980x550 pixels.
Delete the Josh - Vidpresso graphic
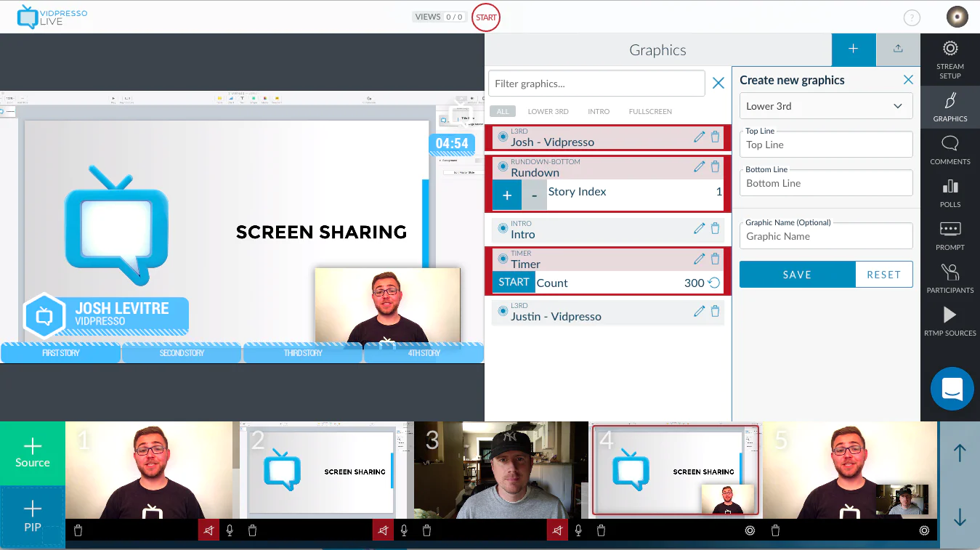[715, 137]
